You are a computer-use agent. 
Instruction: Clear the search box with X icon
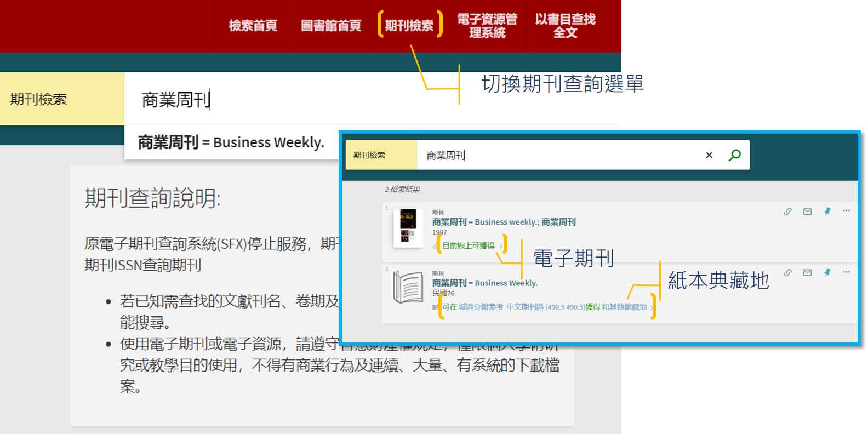(709, 155)
